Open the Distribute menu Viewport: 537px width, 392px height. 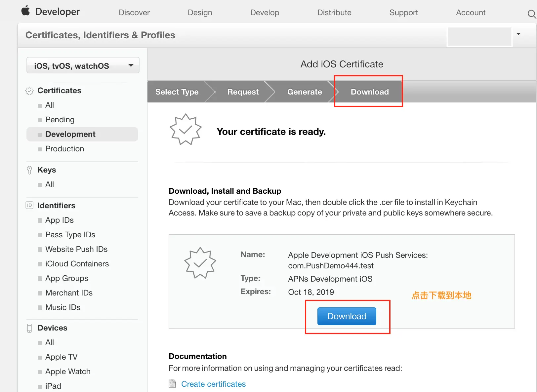click(x=334, y=13)
